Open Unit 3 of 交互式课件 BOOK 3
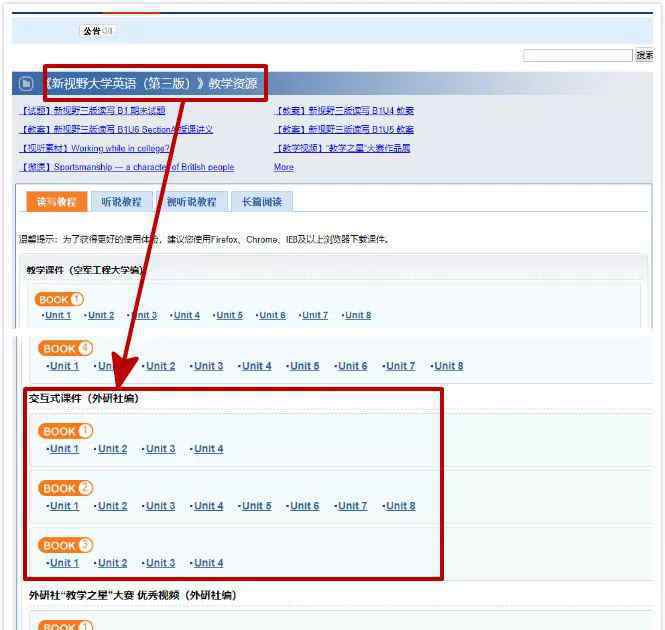665x630 pixels. tap(160, 563)
